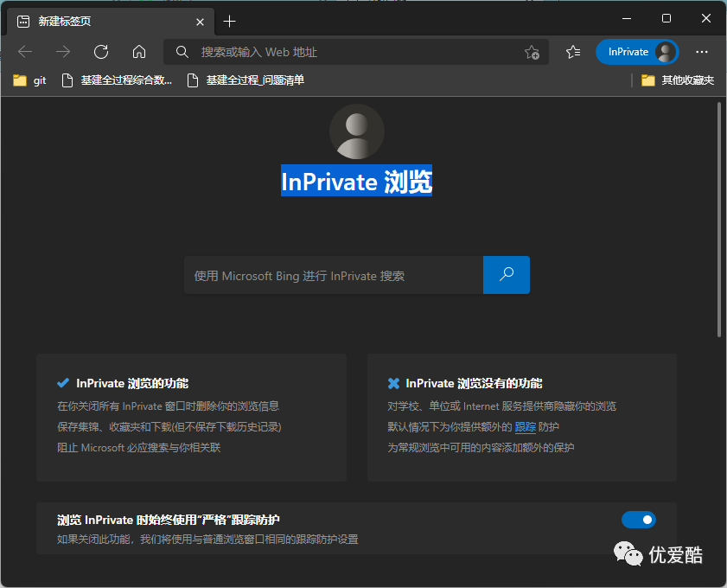Viewport: 727px width, 588px height.
Task: Open the InPrivate profile button
Action: tap(637, 52)
